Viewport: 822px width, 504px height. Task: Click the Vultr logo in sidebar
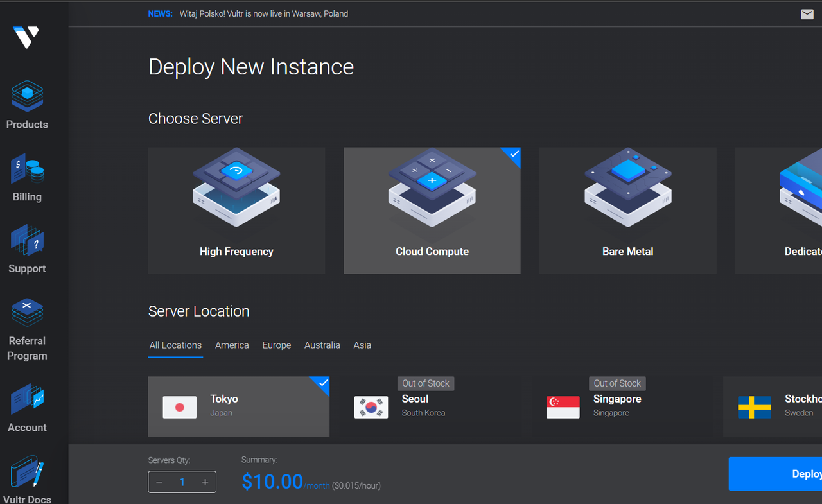[26, 37]
